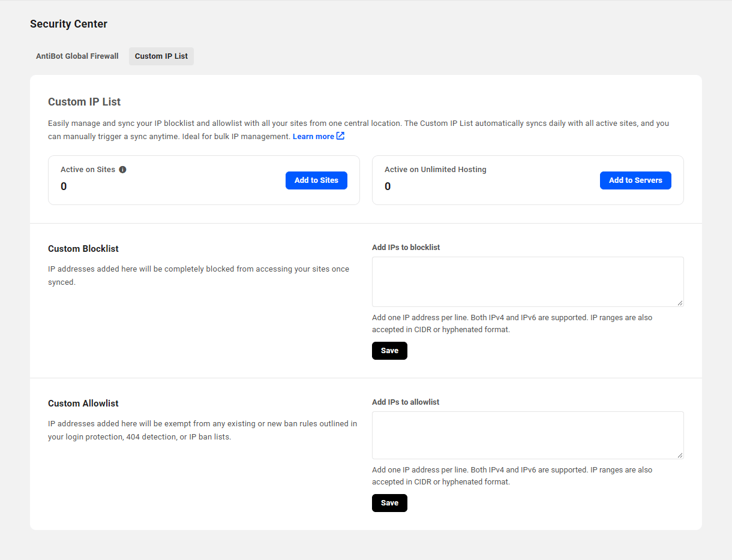Image resolution: width=732 pixels, height=560 pixels.
Task: Click the Custom Allowlist heading
Action: coord(83,404)
